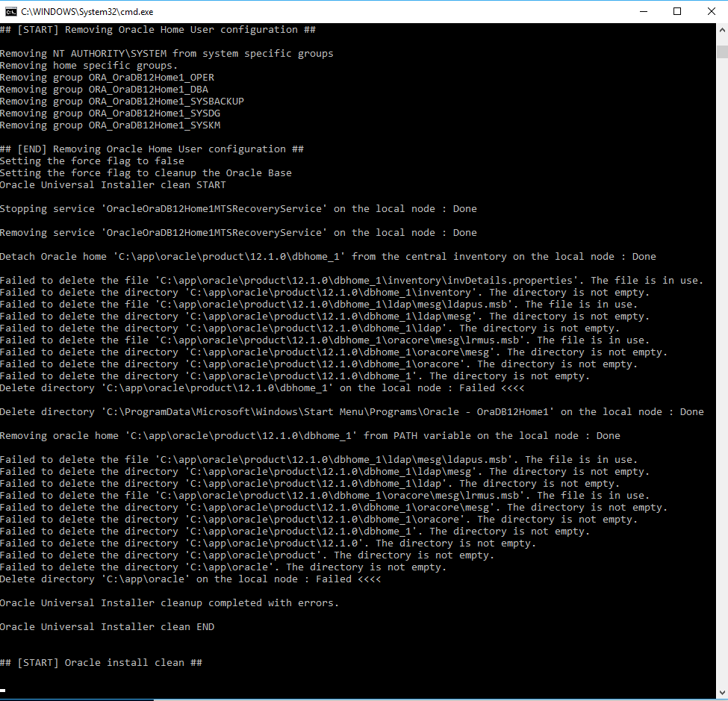Click failed-delete line for 'C:\app\oracle\product' directory
This screenshot has height=701, width=728.
click(x=247, y=555)
